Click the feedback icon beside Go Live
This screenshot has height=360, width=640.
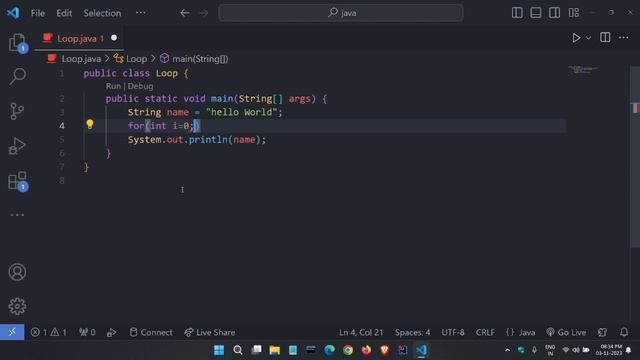[602, 332]
